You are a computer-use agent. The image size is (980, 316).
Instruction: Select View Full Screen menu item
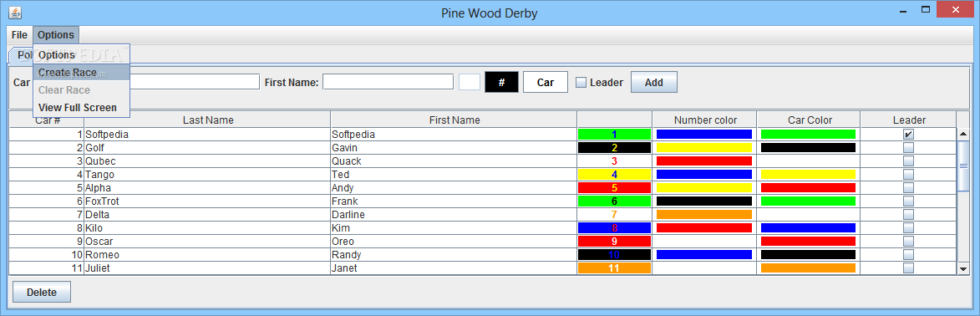pos(81,108)
